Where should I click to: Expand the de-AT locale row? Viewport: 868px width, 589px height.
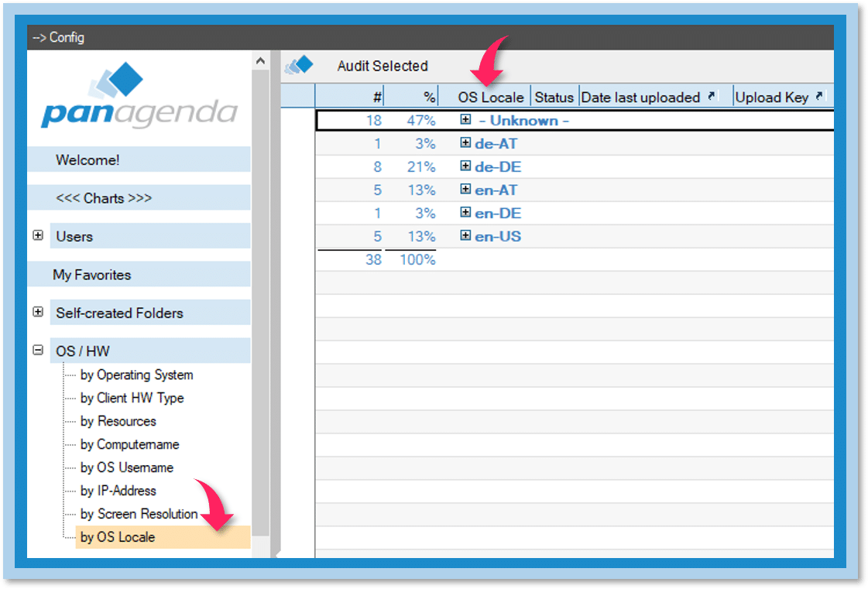pos(466,143)
